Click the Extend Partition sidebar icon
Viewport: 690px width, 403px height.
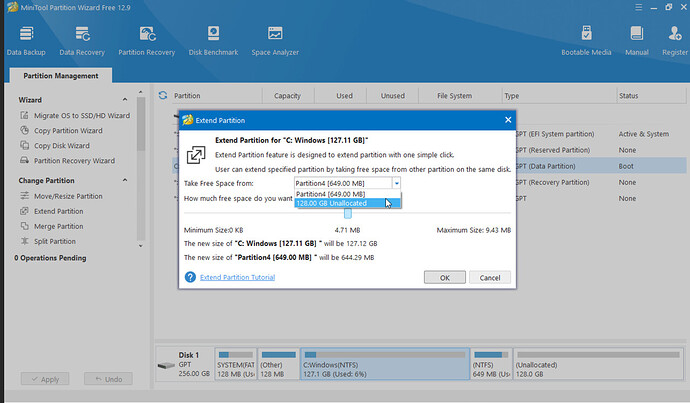[x=24, y=211]
